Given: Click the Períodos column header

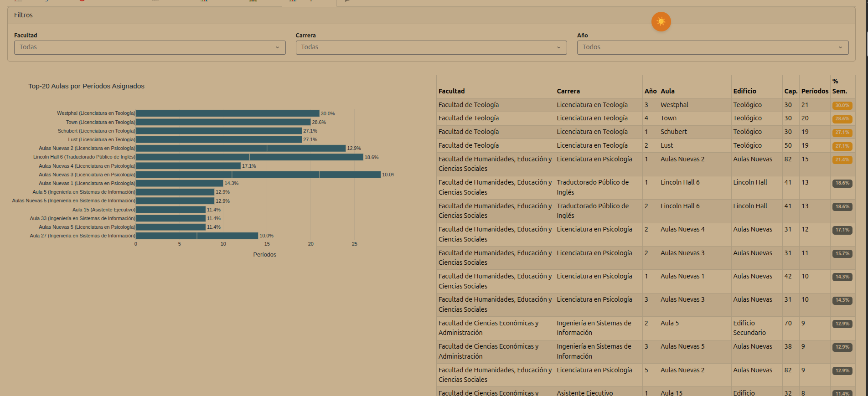Looking at the screenshot, I should 814,91.
